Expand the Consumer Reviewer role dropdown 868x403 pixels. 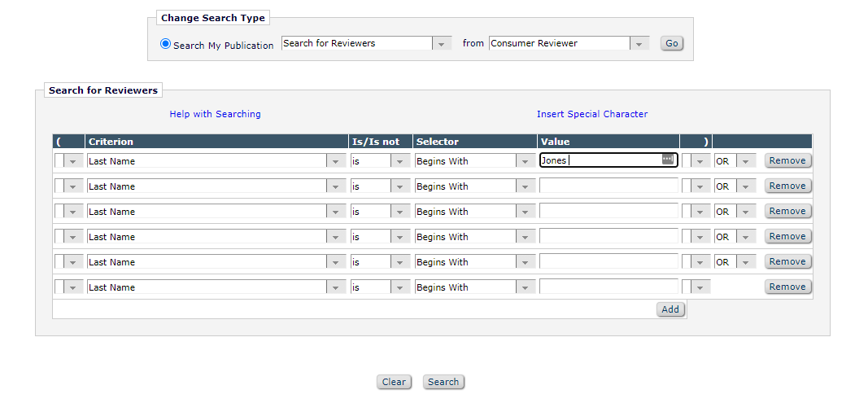(569, 44)
